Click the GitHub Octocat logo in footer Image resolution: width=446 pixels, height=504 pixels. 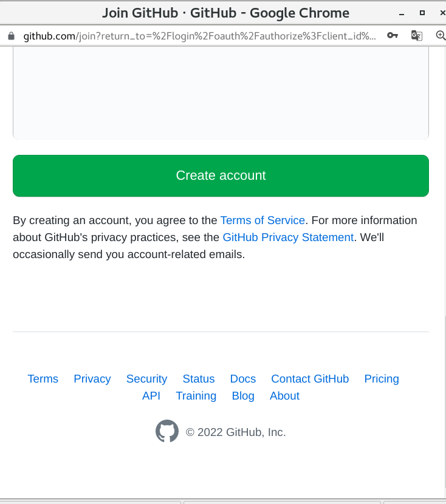click(167, 432)
